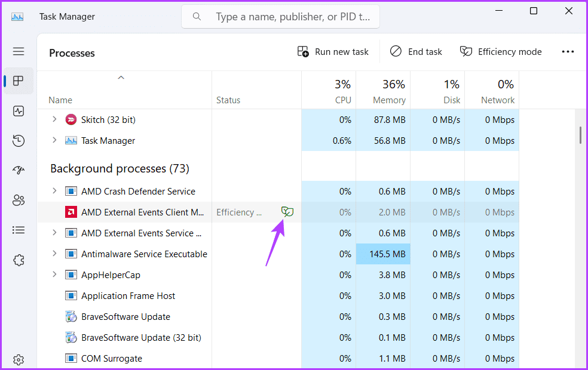The width and height of the screenshot is (588, 370).
Task: Select the COM Surrogate process name
Action: tap(112, 359)
